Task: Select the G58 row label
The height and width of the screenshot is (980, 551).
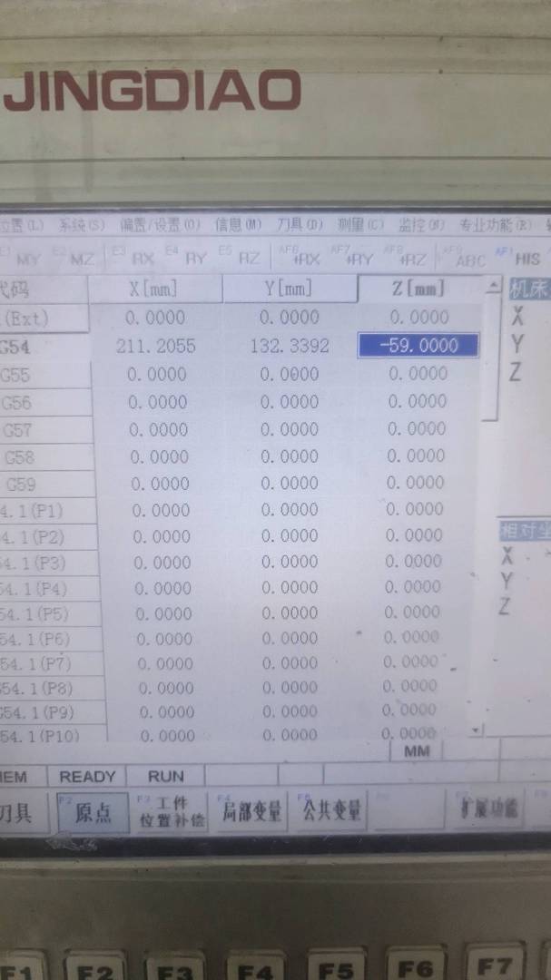Action: tap(46, 457)
